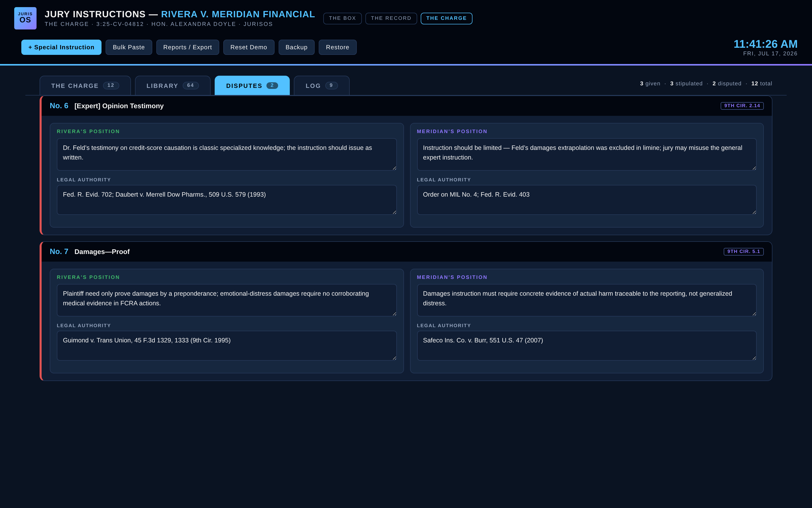Select the Disputes tab
This screenshot has width=812, height=508.
tap(252, 86)
